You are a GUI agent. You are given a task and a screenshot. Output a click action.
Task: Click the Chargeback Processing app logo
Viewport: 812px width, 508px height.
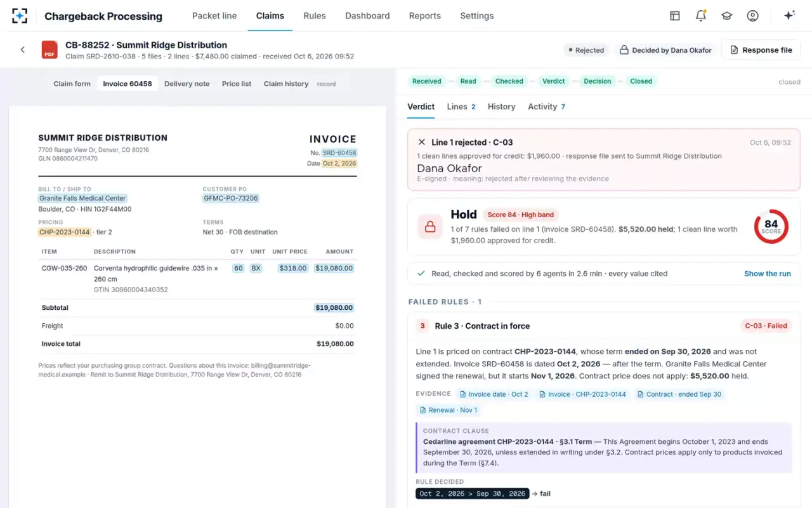pyautogui.click(x=20, y=16)
